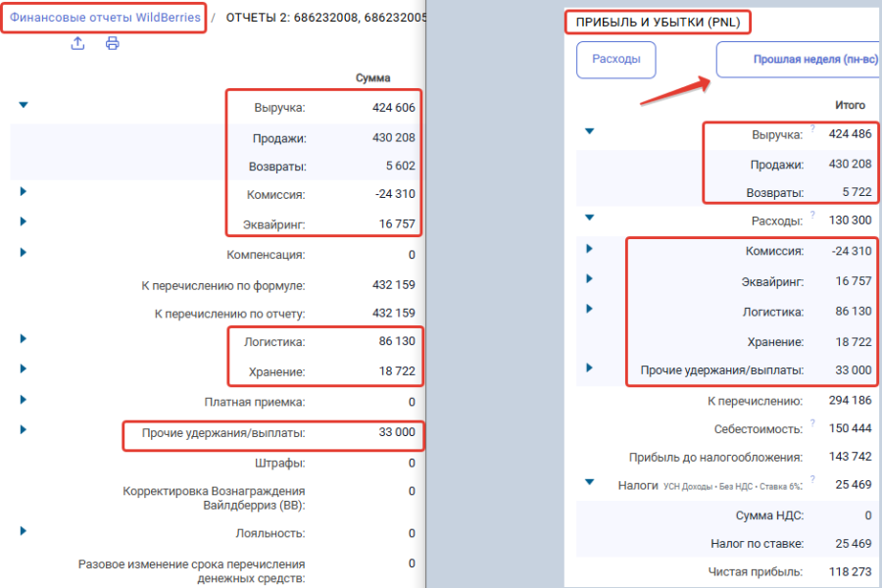Expand the Лояльность row in the left report

click(x=24, y=530)
